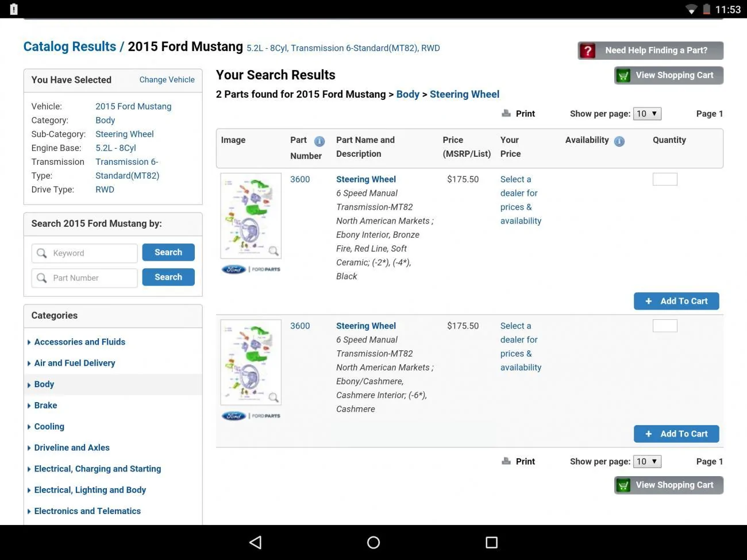Click magnifier icon in Keyword field
The height and width of the screenshot is (560, 747).
42,253
